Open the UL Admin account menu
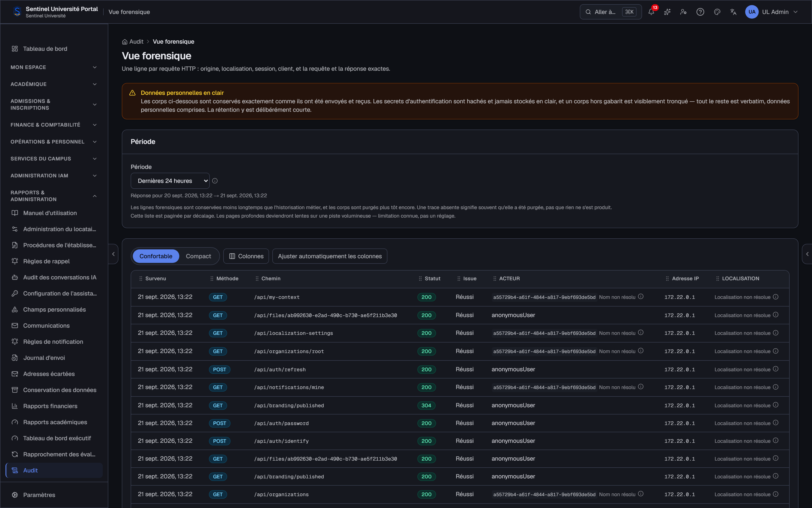812x508 pixels. 772,12
